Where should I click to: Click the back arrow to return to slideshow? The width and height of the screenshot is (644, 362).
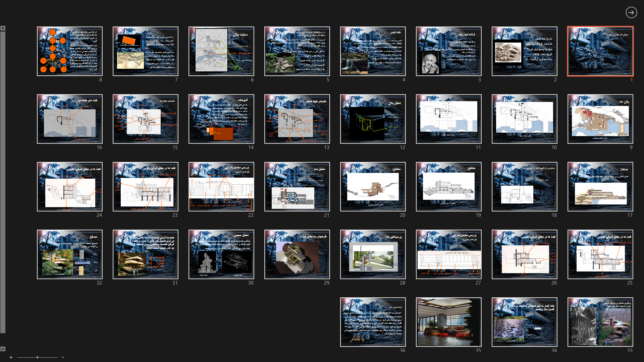(x=631, y=12)
